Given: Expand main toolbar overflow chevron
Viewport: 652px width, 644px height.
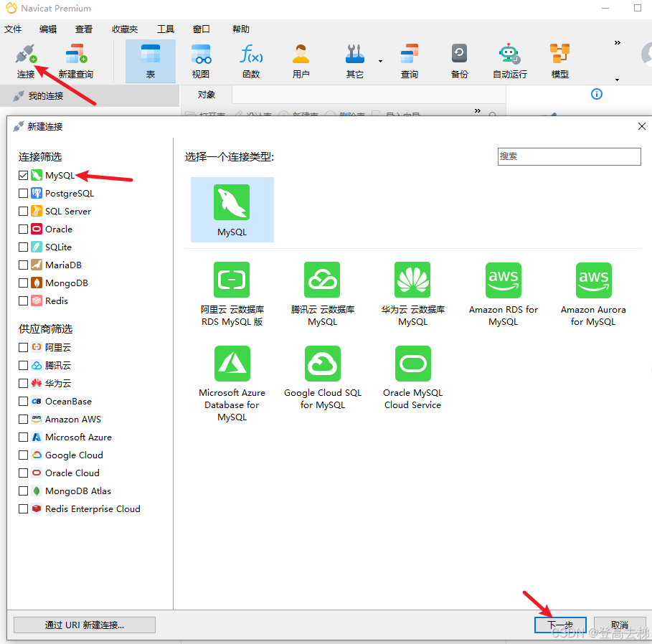Looking at the screenshot, I should click(x=617, y=42).
